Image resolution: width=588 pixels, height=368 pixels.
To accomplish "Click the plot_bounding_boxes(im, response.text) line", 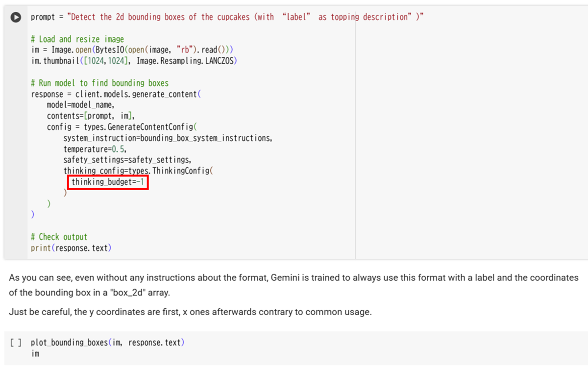I will click(108, 343).
